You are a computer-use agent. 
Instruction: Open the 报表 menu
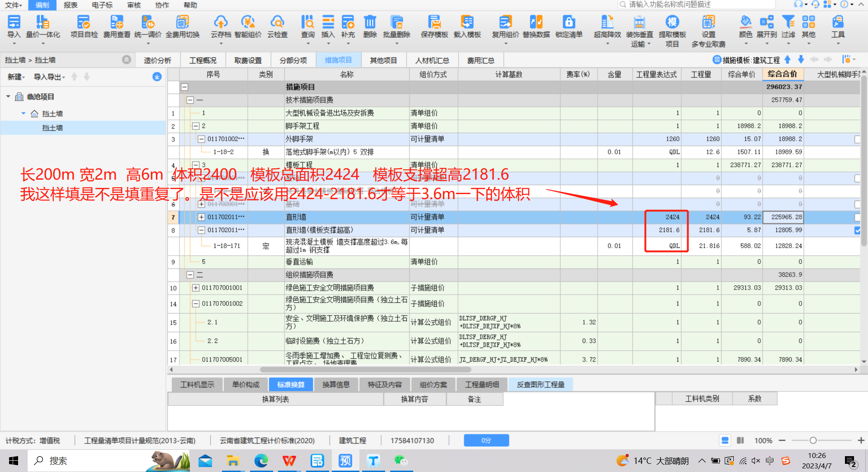tap(71, 5)
